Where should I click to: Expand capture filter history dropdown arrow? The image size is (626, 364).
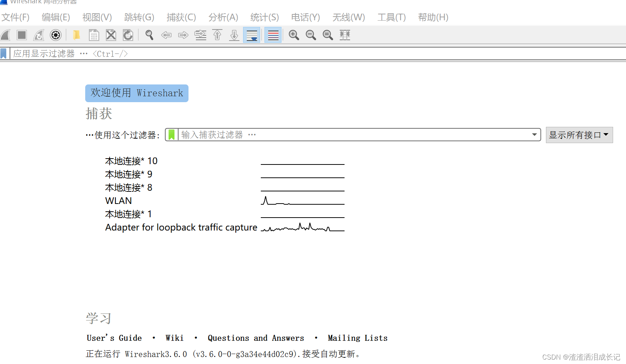(535, 135)
